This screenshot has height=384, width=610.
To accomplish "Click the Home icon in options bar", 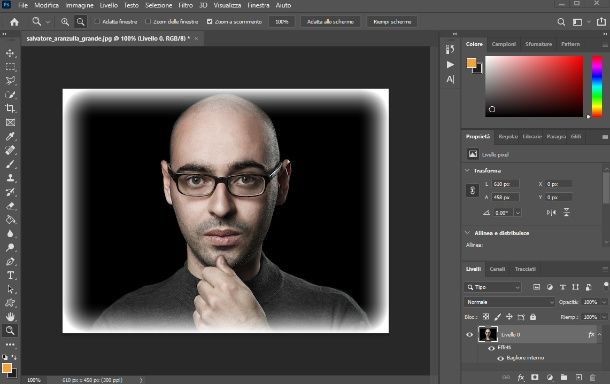I will tap(14, 22).
